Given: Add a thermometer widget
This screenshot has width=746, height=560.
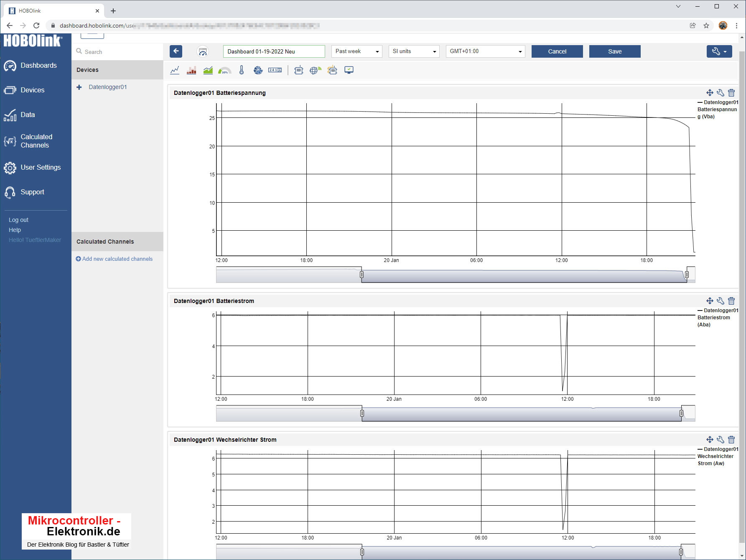Looking at the screenshot, I should tap(242, 70).
